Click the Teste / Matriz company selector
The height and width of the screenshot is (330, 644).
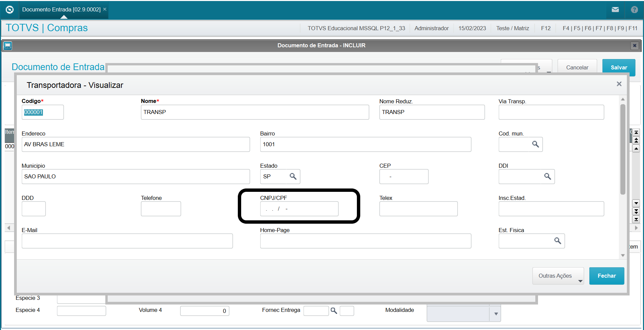click(x=513, y=28)
